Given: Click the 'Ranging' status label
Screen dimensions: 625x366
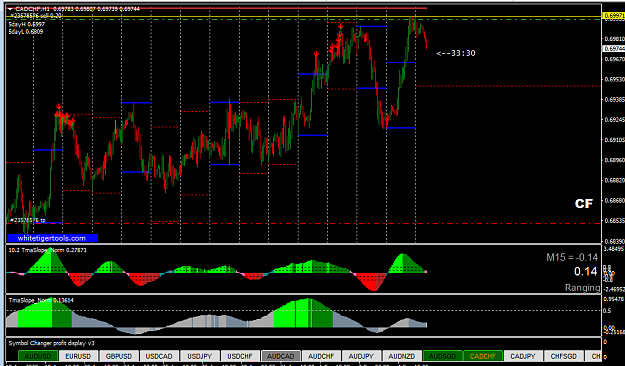Looking at the screenshot, I should click(x=582, y=287).
